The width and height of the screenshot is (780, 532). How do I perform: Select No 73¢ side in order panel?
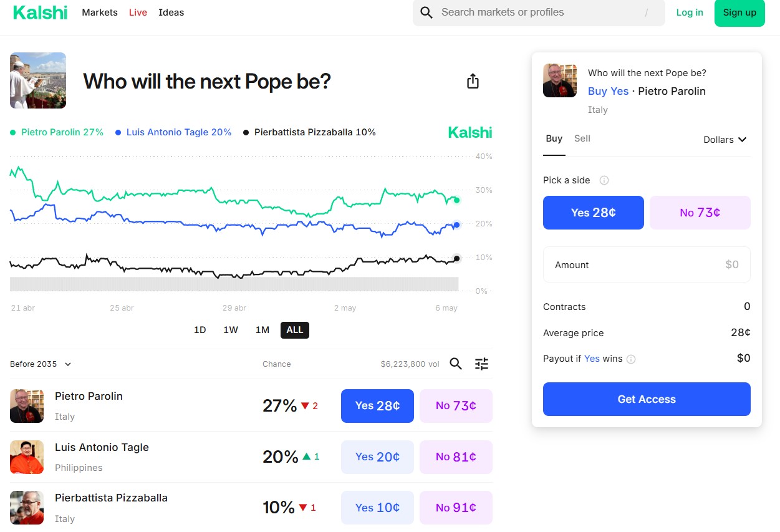pyautogui.click(x=700, y=213)
